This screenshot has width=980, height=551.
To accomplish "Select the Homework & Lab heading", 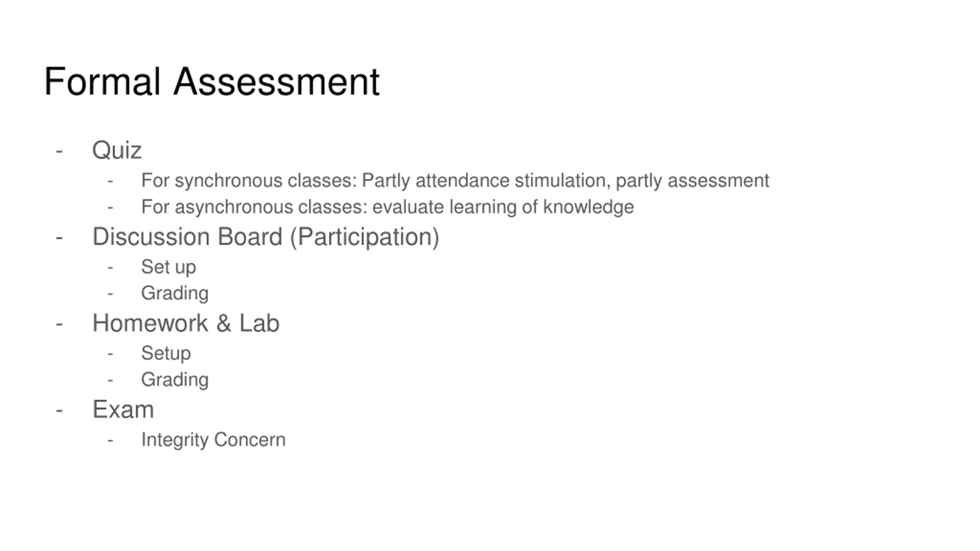I will click(186, 323).
